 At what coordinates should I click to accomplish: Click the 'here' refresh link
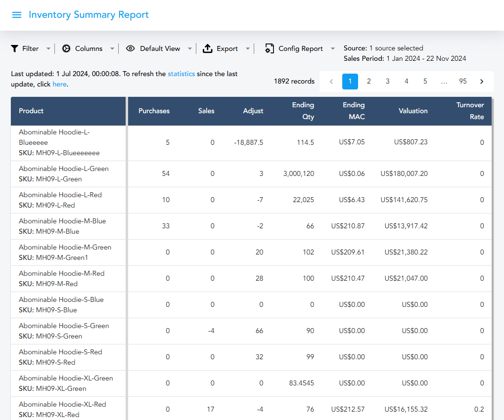pos(59,84)
